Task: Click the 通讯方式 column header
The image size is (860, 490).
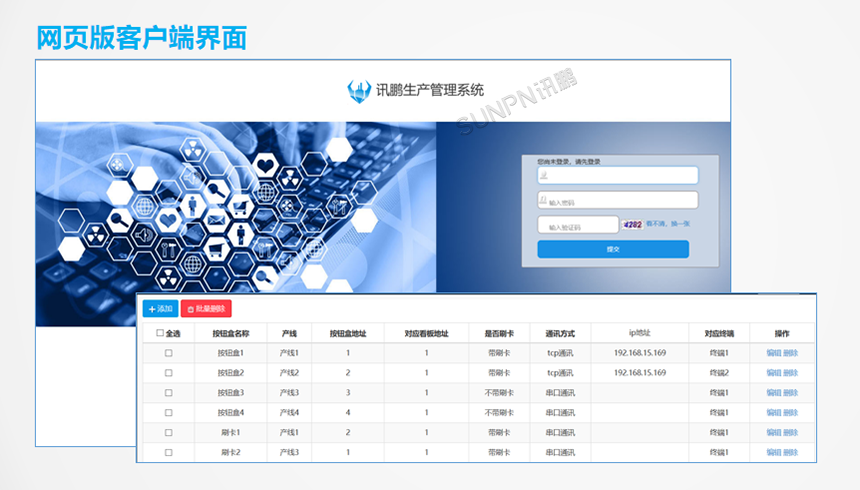Action: [x=560, y=333]
